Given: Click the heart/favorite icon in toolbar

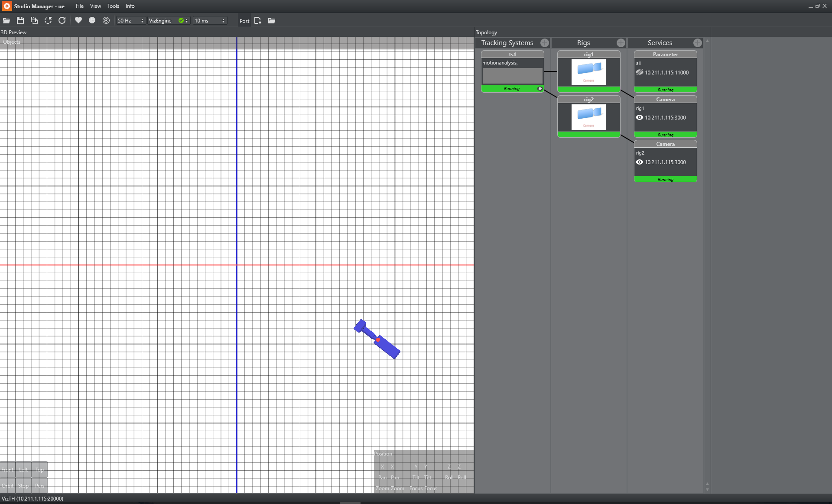Looking at the screenshot, I should tap(78, 21).
